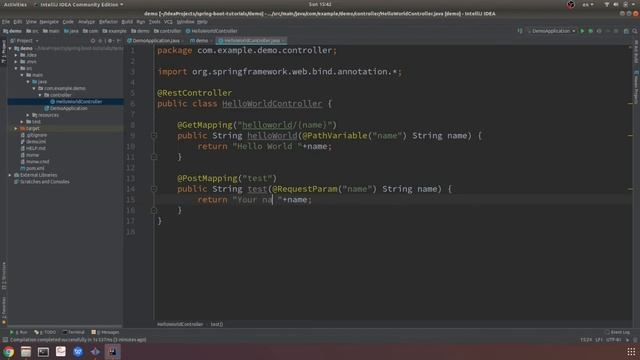Open the Terminal tool window button

click(x=73, y=332)
